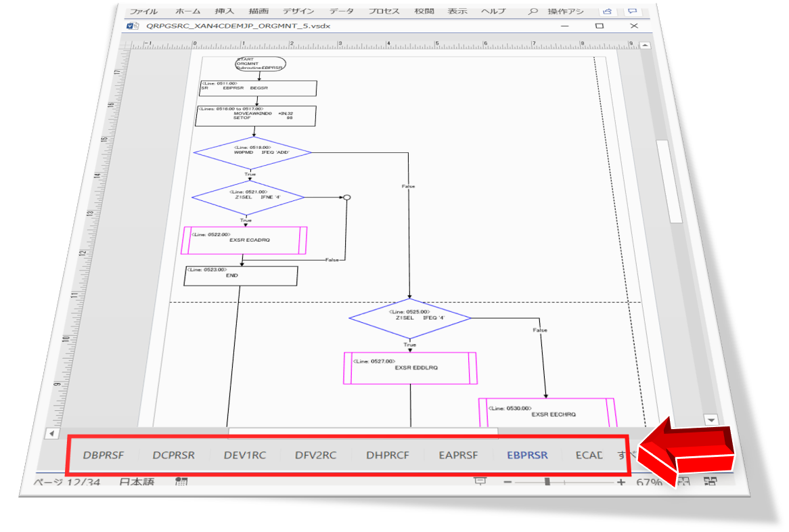The height and width of the screenshot is (532, 789).
Task: Select the small circle connector node
Action: point(346,197)
